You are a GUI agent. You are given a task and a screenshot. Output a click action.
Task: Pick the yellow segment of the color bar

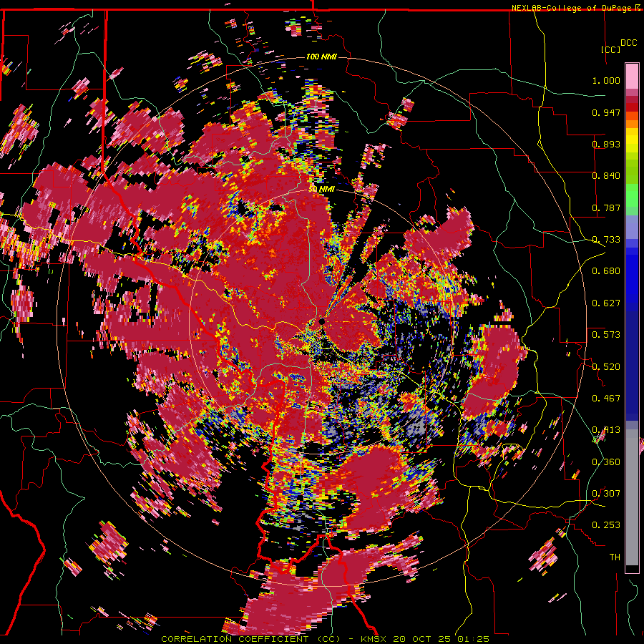pyautogui.click(x=632, y=140)
